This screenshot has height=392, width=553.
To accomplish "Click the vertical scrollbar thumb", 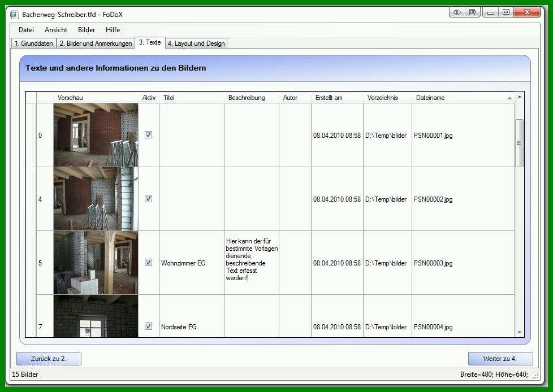I will [520, 143].
